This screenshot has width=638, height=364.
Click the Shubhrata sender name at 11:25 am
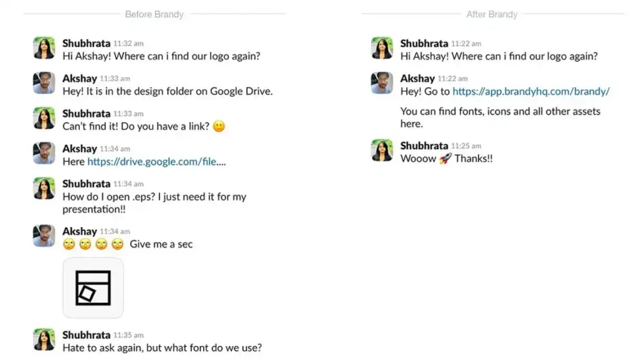424,146
